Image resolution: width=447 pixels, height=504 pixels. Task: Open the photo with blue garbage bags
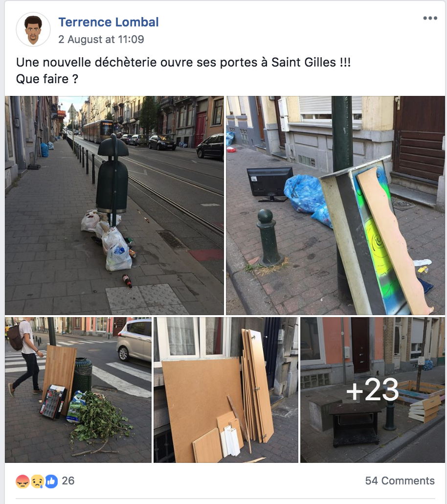tap(335, 206)
